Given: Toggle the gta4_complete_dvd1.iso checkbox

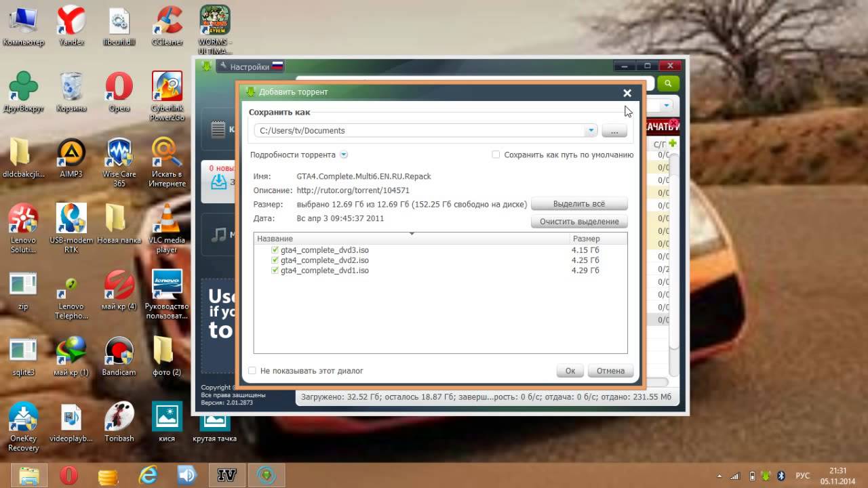Looking at the screenshot, I should pos(275,270).
